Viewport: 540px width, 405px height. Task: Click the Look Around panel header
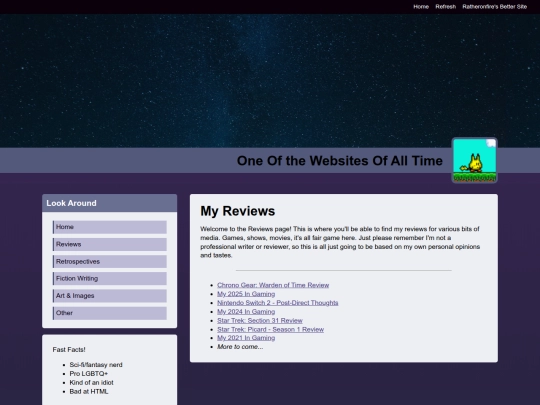click(x=110, y=203)
